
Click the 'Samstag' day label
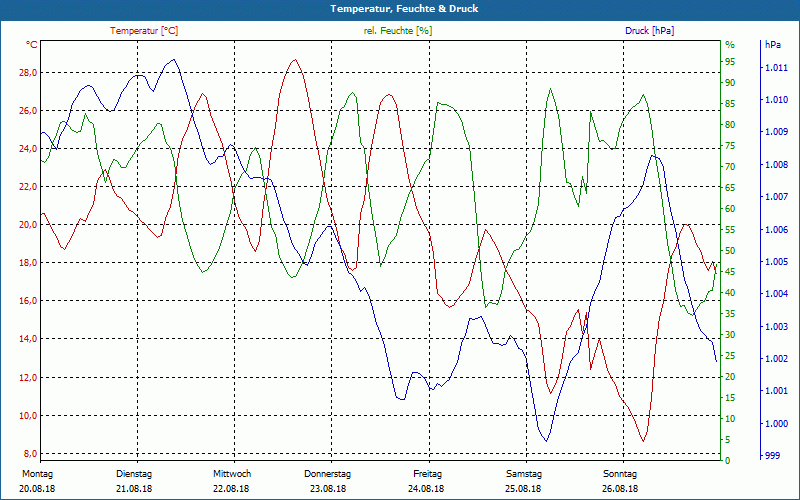point(524,474)
